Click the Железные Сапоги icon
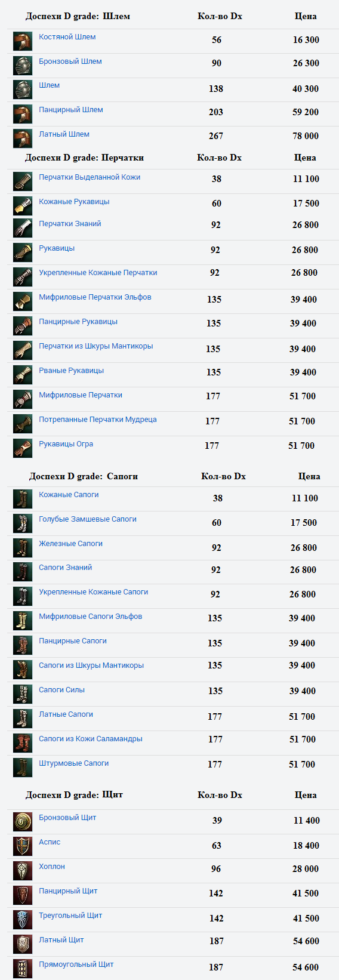The image size is (339, 980). [23, 548]
